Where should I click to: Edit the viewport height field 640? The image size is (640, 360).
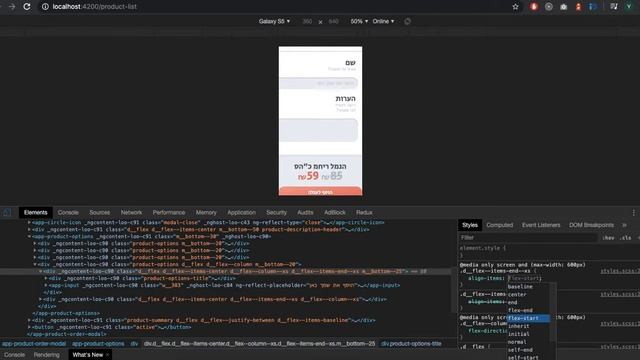click(x=333, y=21)
